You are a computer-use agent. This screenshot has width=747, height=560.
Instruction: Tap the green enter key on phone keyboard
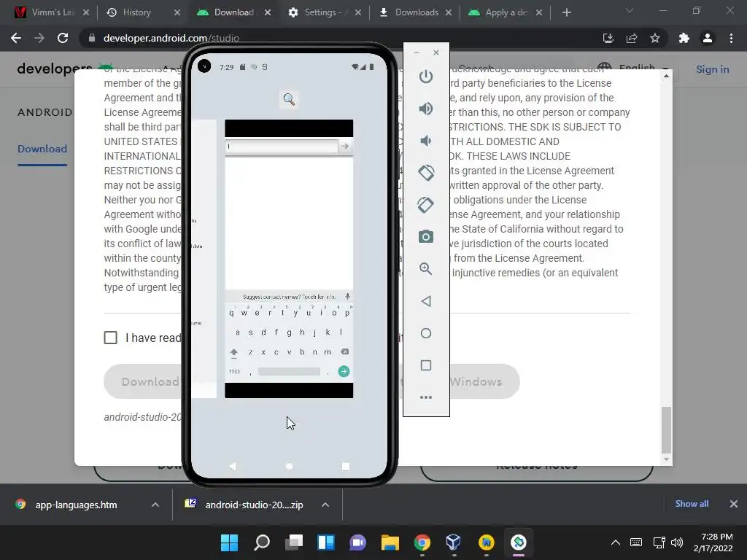tap(344, 371)
